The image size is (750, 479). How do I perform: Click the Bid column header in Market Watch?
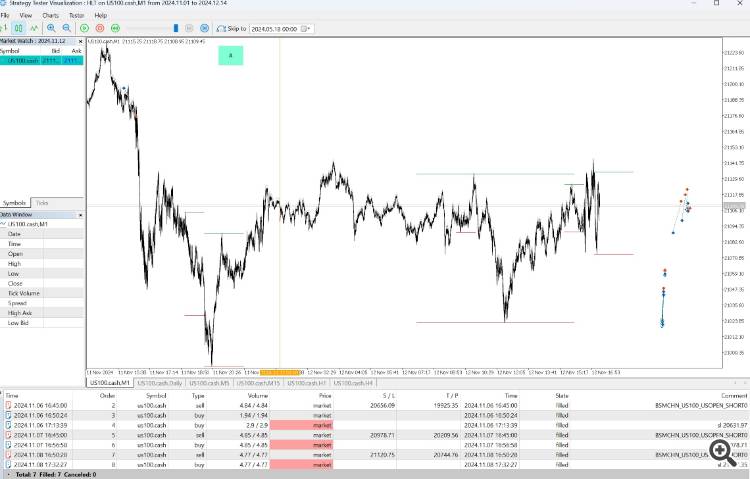pyautogui.click(x=55, y=51)
